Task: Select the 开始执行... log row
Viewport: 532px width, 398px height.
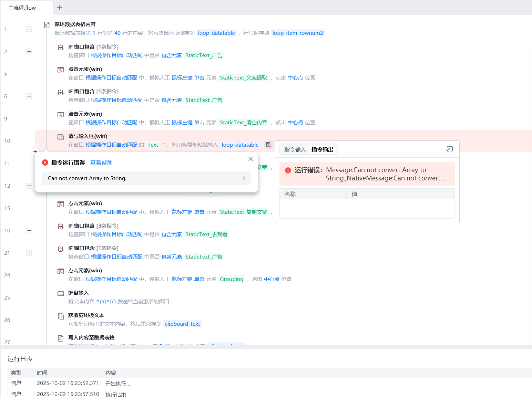Action: click(270, 384)
